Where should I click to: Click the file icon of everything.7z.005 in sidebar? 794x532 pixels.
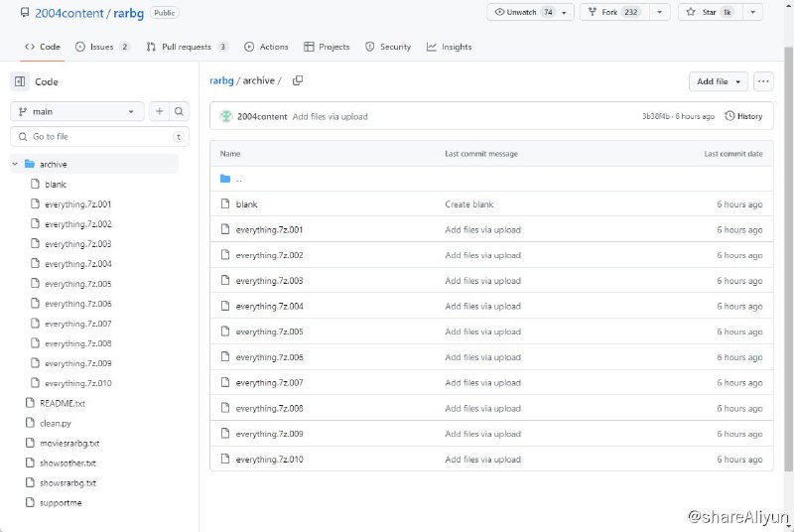tap(35, 284)
